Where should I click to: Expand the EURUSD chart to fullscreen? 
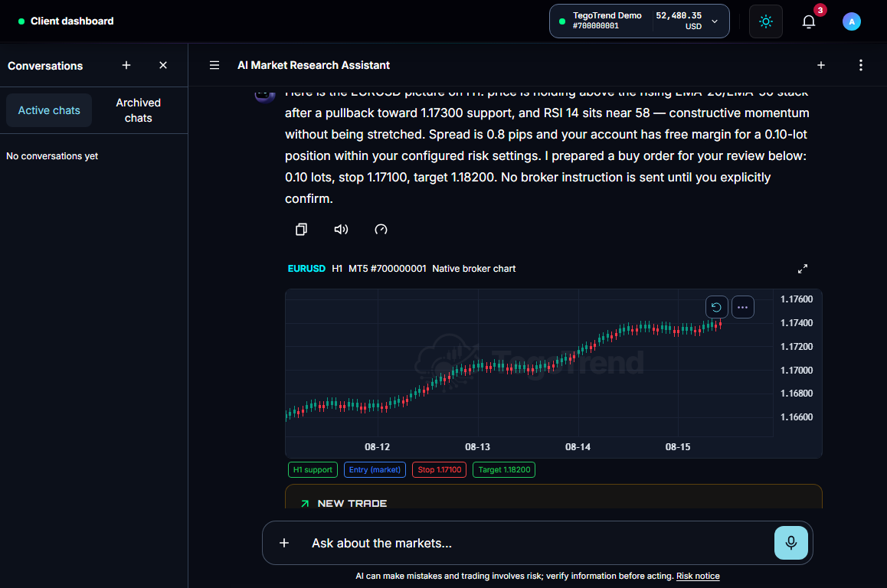(802, 269)
